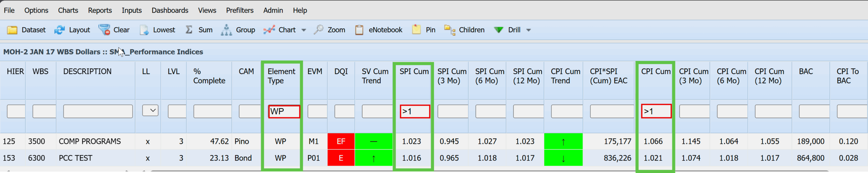This screenshot has height=173, width=868.
Task: Select the Lowest level icon
Action: 144,30
